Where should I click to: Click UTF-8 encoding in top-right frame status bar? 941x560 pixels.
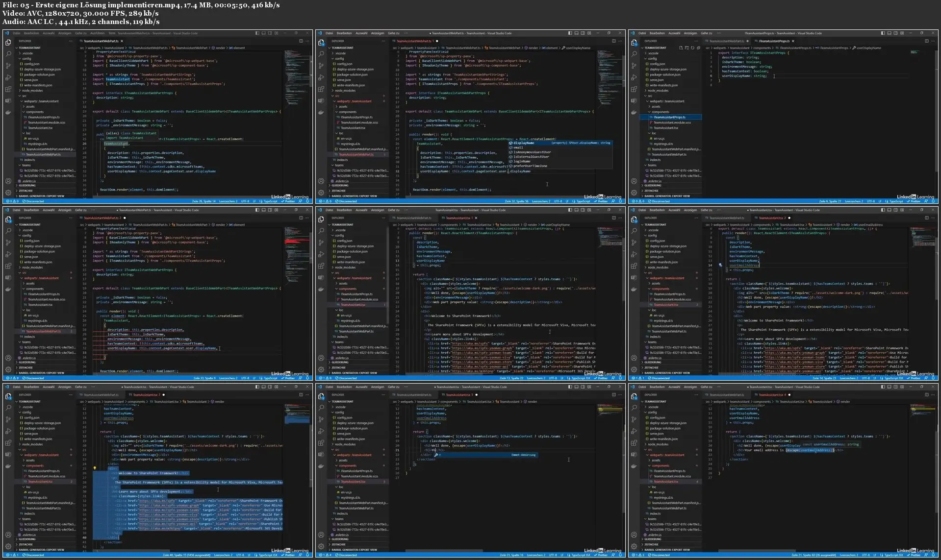tap(871, 201)
